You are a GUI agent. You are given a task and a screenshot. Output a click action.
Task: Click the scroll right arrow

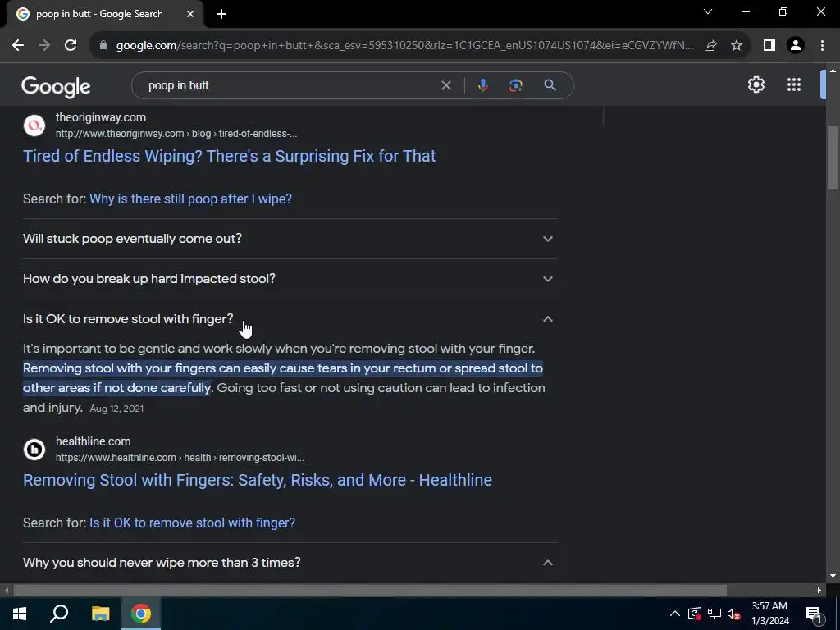(x=819, y=591)
